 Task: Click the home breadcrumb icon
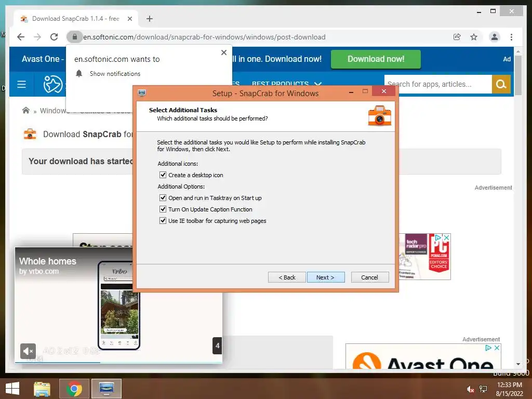click(x=26, y=110)
